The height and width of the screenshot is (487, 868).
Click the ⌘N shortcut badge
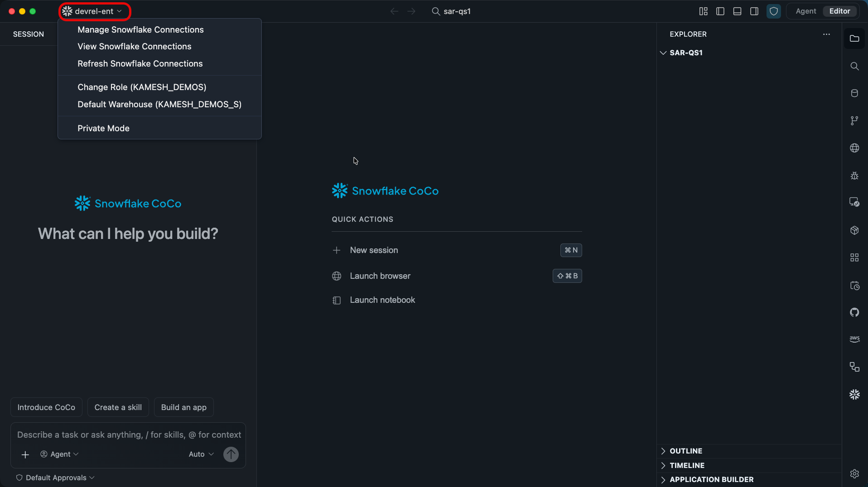[571, 250]
